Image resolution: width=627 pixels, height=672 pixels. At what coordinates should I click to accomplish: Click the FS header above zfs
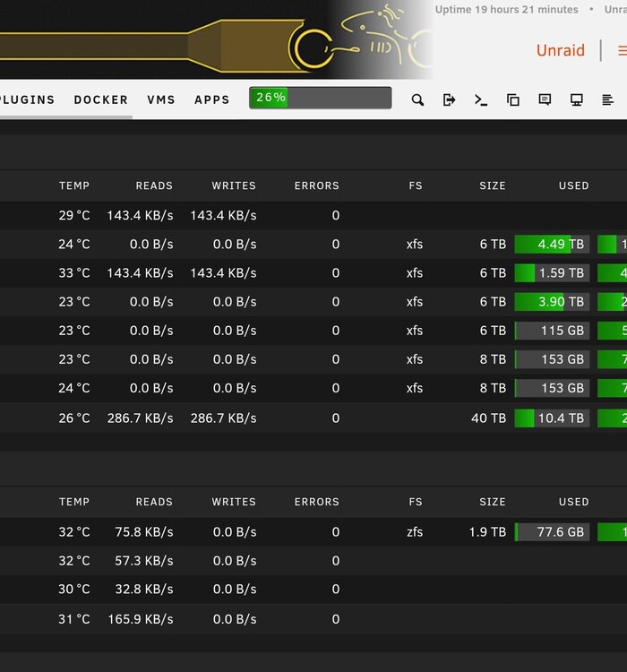416,502
